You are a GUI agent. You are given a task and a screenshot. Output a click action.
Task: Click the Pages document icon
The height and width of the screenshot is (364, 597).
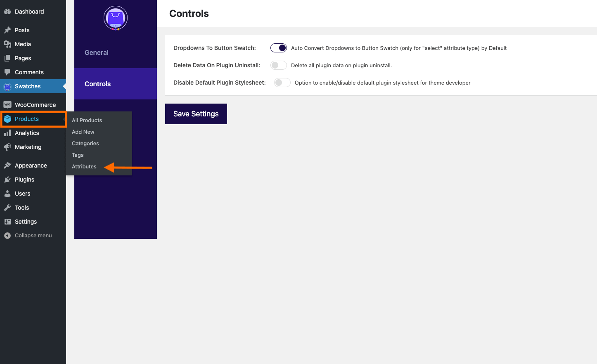click(7, 58)
